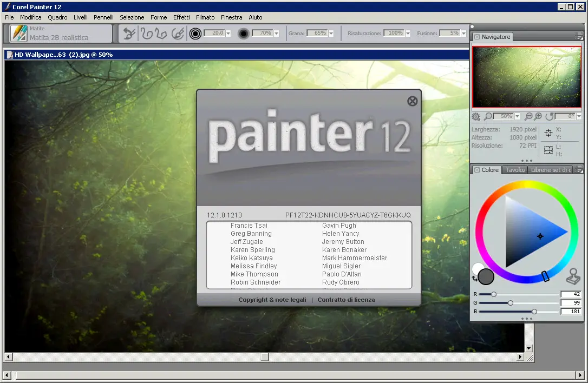This screenshot has width=588, height=383.
Task: Open the Finestra menu
Action: (231, 17)
